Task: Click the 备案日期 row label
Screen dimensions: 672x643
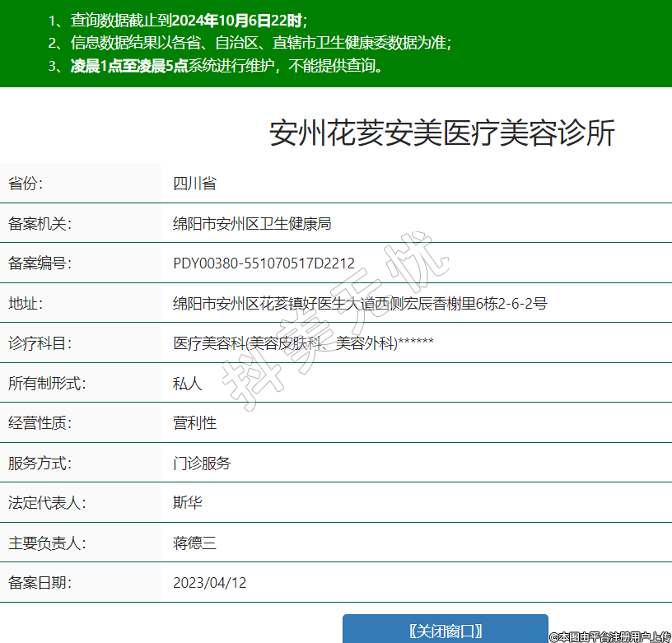Action: click(40, 583)
